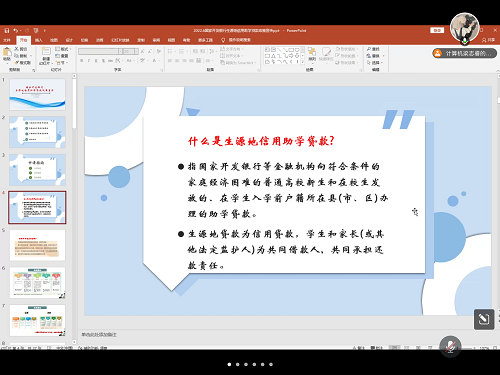
Task: Click the Paste clipboard icon
Action: (7, 52)
